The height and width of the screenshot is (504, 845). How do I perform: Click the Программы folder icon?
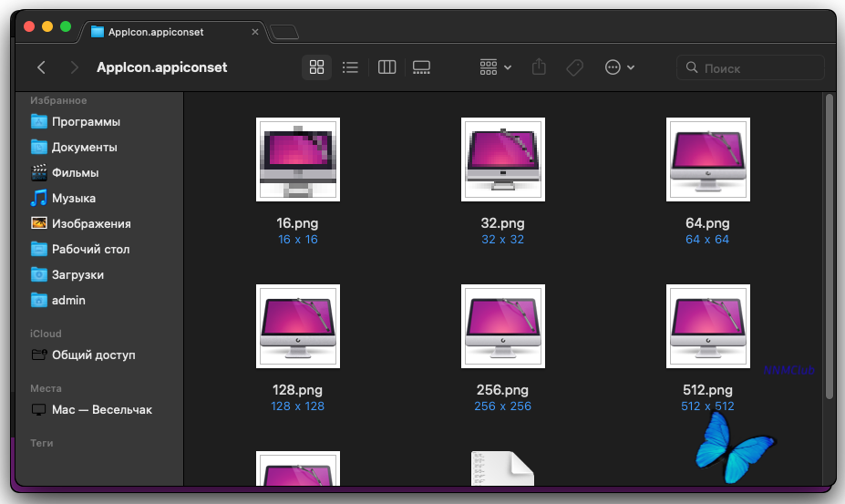(x=39, y=121)
